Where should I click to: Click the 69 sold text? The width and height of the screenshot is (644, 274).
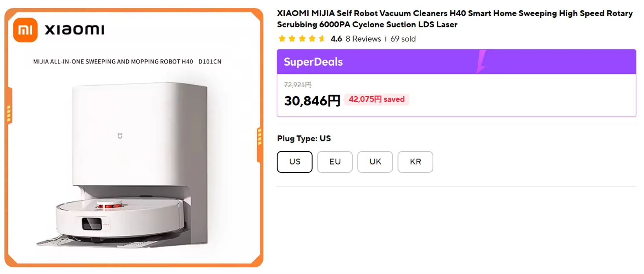(x=403, y=39)
